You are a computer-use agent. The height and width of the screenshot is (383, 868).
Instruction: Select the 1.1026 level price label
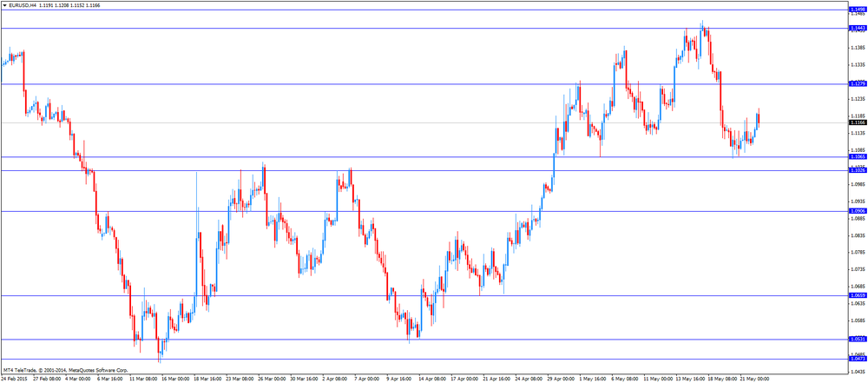858,171
